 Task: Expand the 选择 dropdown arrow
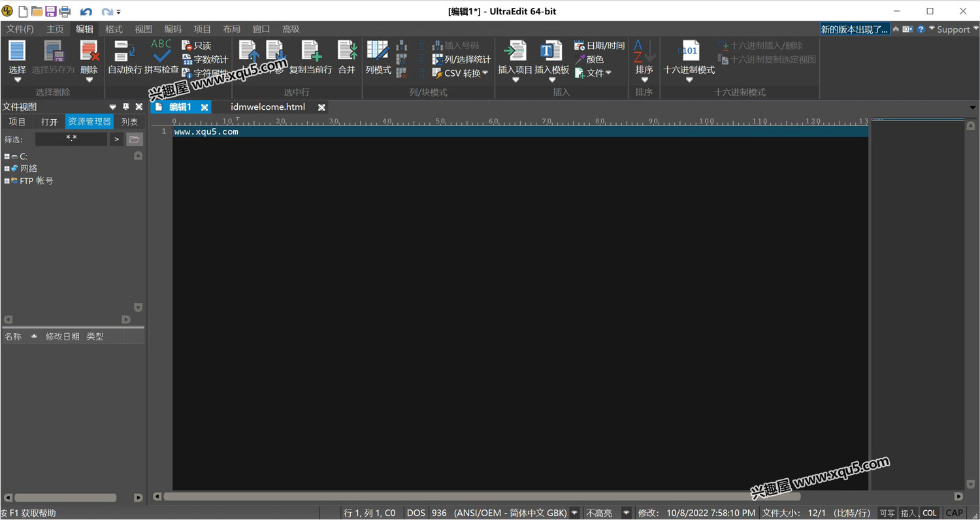click(x=17, y=80)
